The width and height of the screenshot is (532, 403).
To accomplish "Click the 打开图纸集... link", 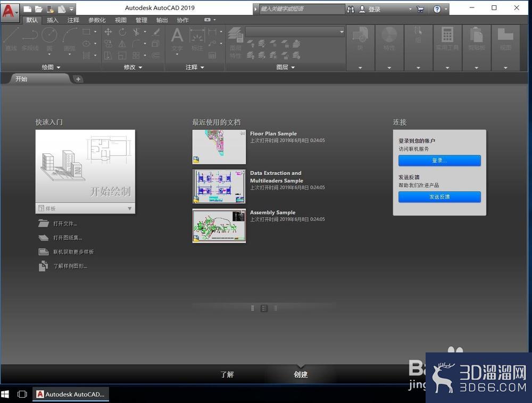I will point(68,237).
